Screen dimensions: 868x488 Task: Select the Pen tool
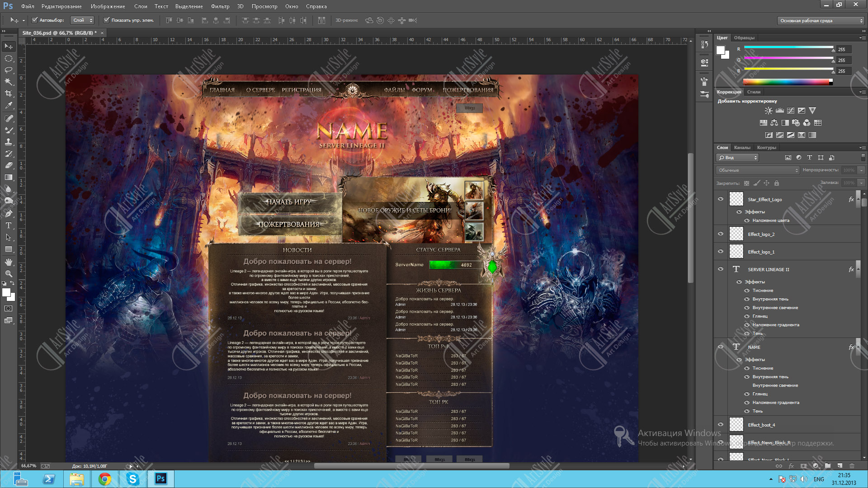pyautogui.click(x=9, y=214)
